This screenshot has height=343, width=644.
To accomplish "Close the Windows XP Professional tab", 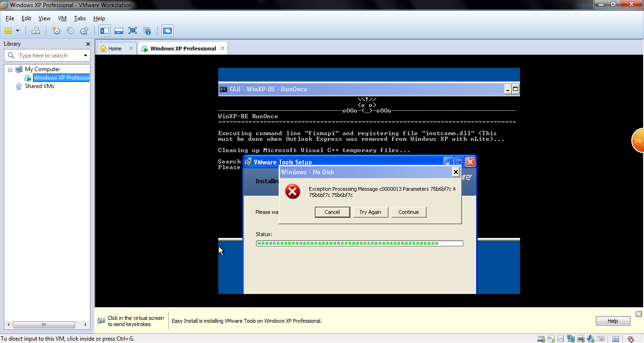I will pos(223,48).
